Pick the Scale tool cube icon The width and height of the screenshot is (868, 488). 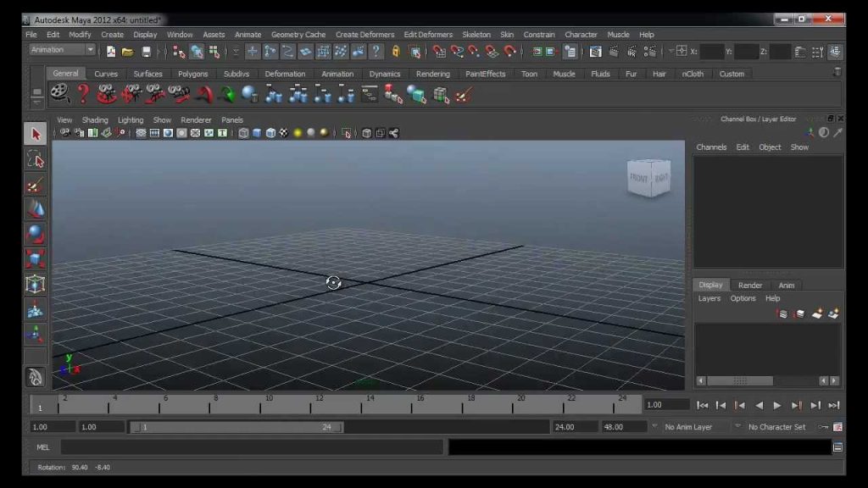[x=36, y=259]
